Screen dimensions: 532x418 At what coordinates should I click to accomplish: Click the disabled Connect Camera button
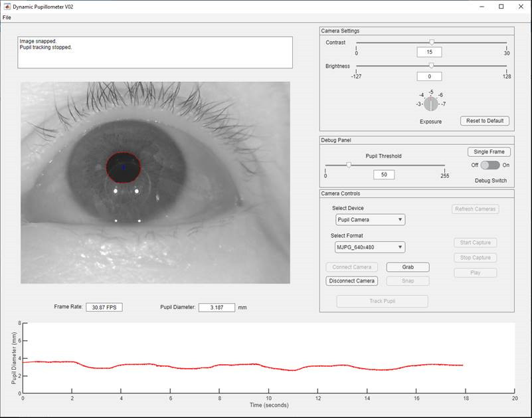(351, 267)
